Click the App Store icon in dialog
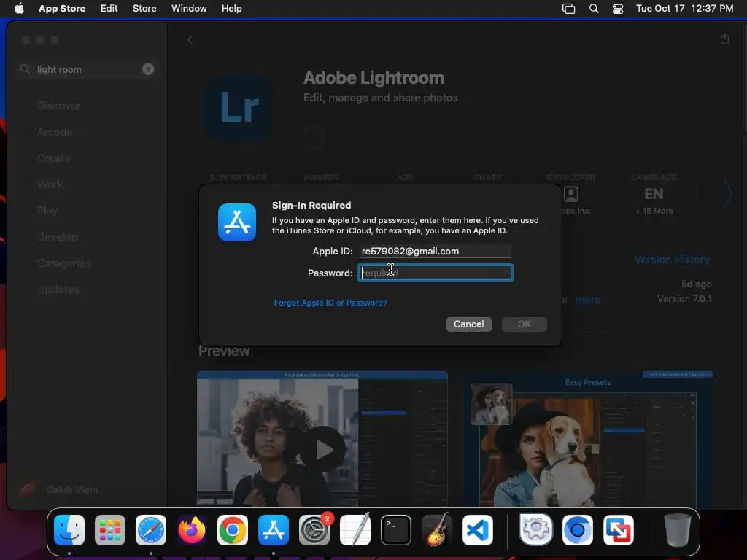The height and width of the screenshot is (560, 747). pyautogui.click(x=237, y=222)
